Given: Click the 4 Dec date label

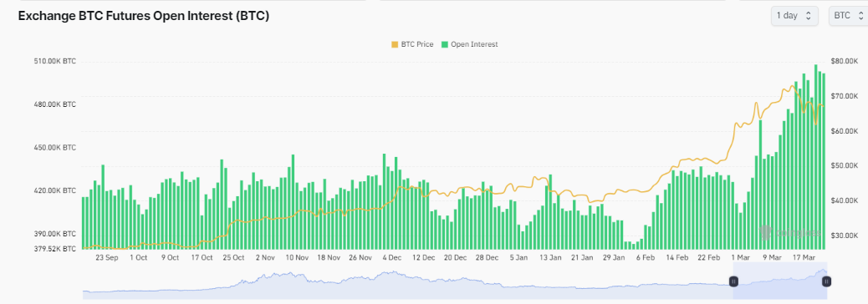Looking at the screenshot, I should pos(392,257).
